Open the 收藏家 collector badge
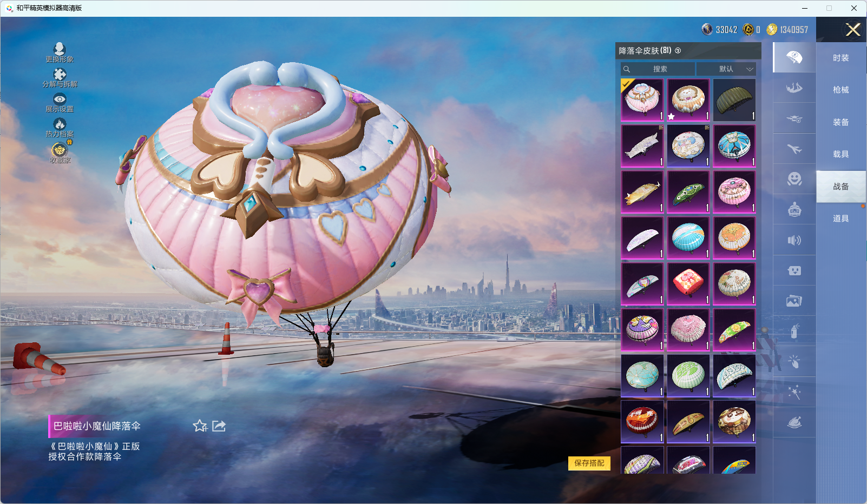 [60, 150]
